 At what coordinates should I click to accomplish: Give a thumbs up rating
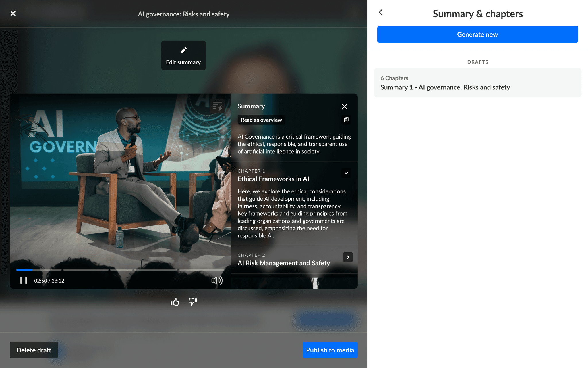(175, 302)
